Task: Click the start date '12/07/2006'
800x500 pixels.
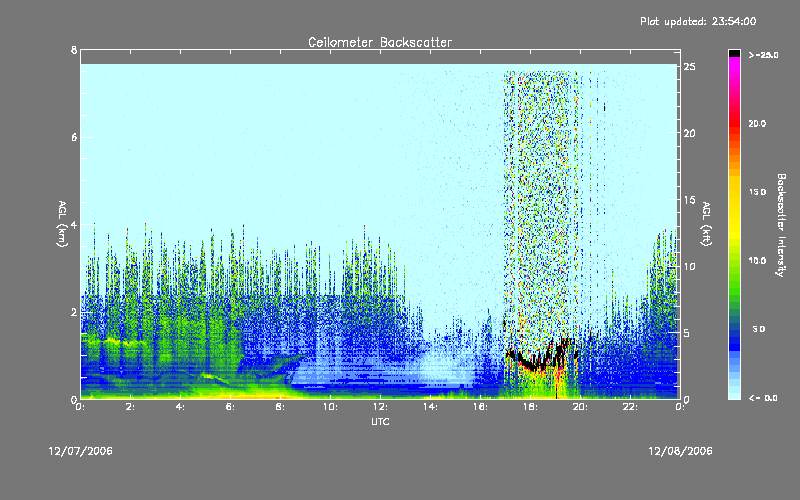Action: pos(81,451)
